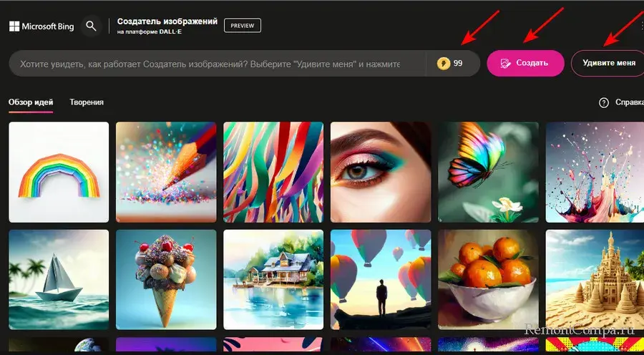Click the PREVIEW badge
The height and width of the screenshot is (355, 644).
tap(243, 26)
